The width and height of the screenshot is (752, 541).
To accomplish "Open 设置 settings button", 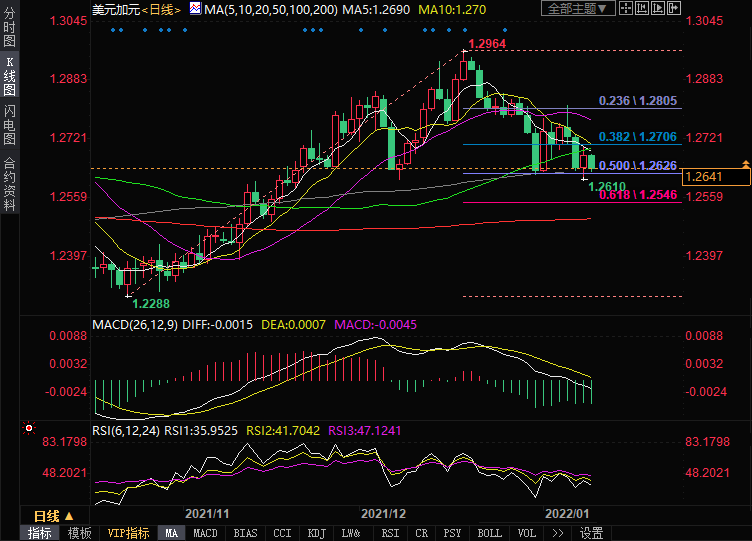I will 592,533.
